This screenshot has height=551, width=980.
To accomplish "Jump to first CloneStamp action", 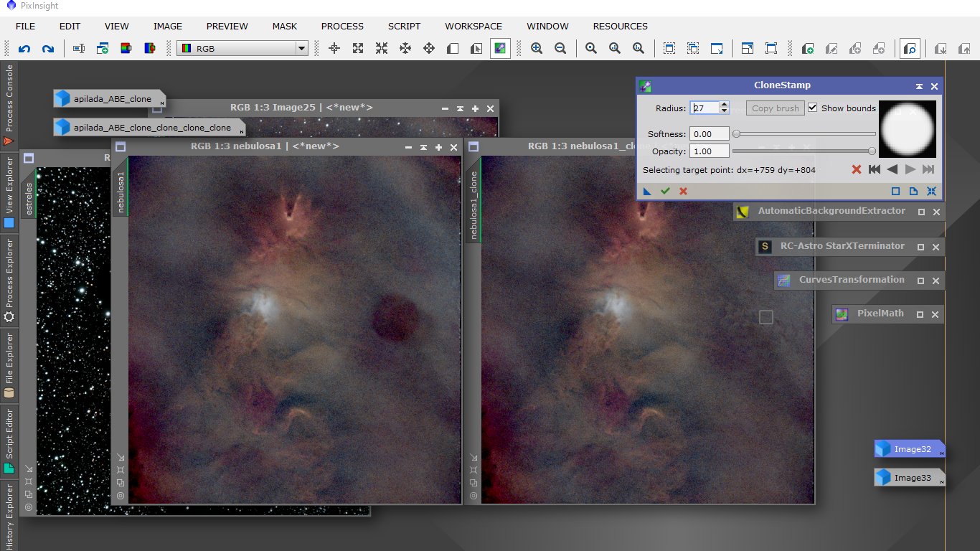I will coord(875,170).
